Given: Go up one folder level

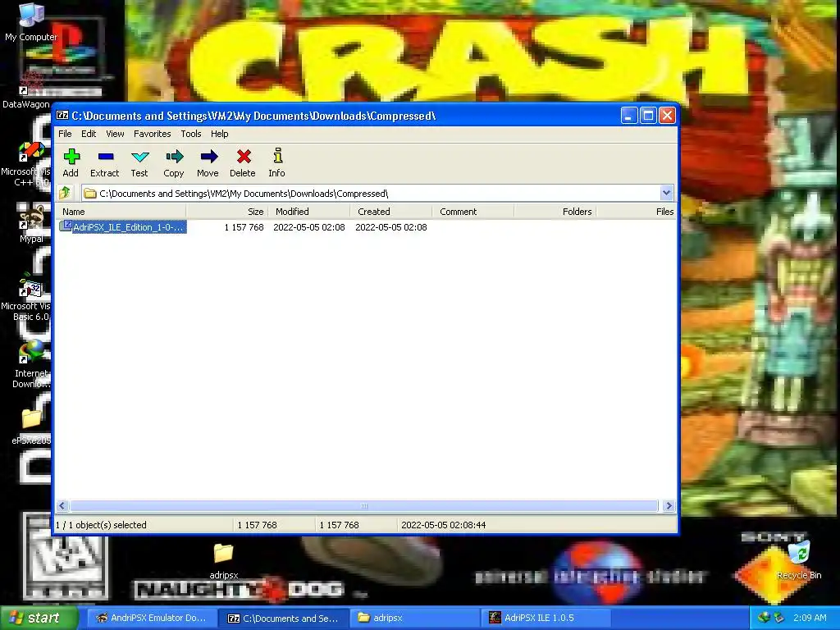Looking at the screenshot, I should tap(66, 193).
